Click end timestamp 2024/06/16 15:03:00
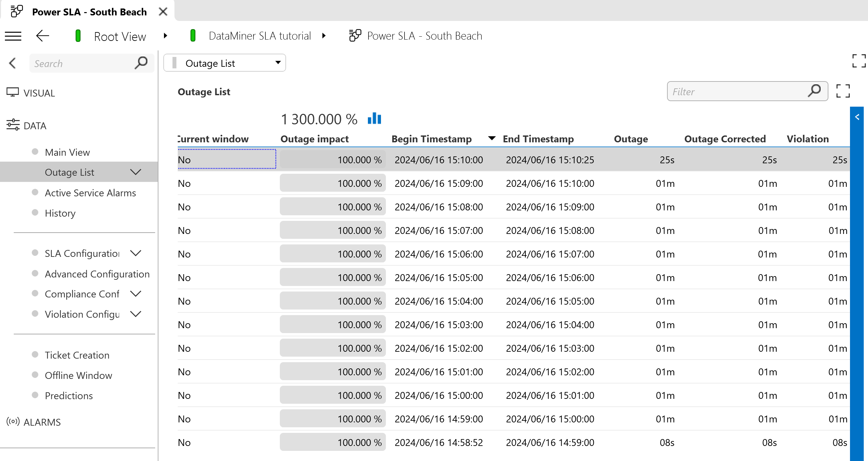This screenshot has height=461, width=868. 550,348
